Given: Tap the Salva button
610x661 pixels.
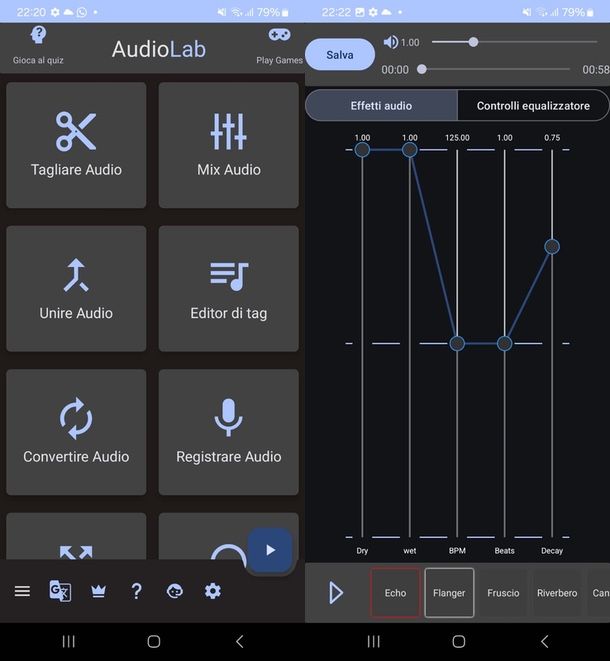Looking at the screenshot, I should pyautogui.click(x=340, y=55).
